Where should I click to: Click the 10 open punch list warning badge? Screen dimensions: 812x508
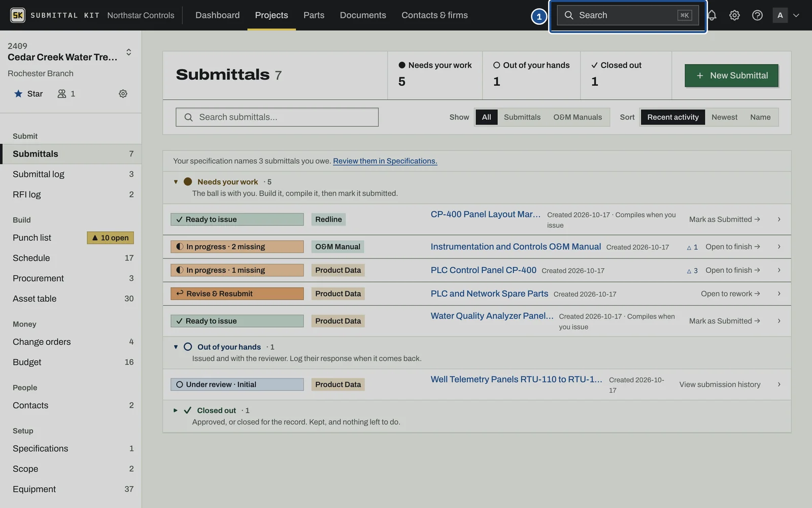(x=110, y=238)
